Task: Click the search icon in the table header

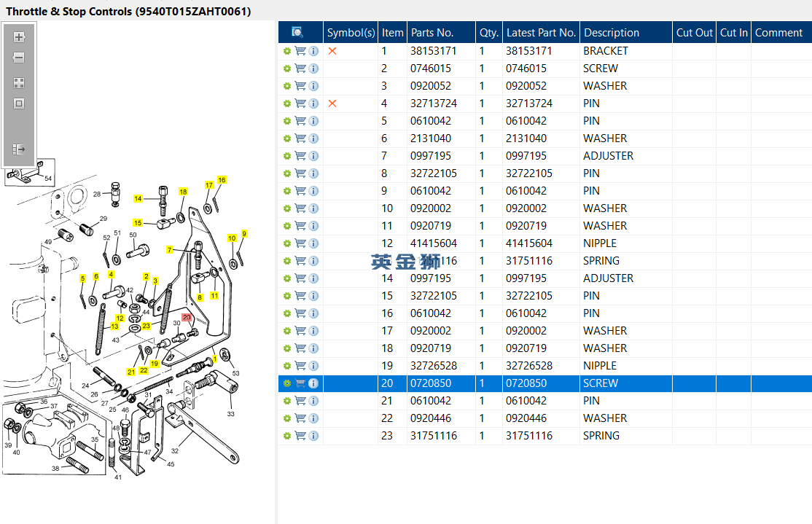Action: [x=298, y=32]
